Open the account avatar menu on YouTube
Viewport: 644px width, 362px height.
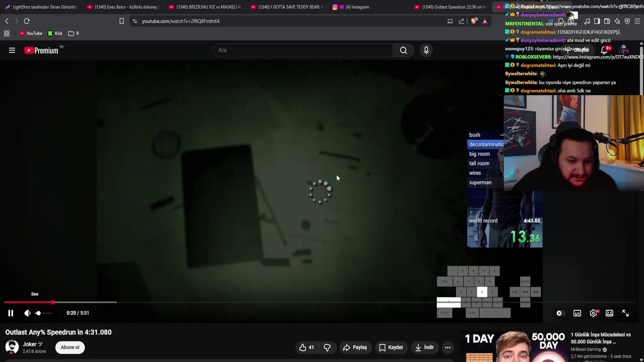(623, 50)
